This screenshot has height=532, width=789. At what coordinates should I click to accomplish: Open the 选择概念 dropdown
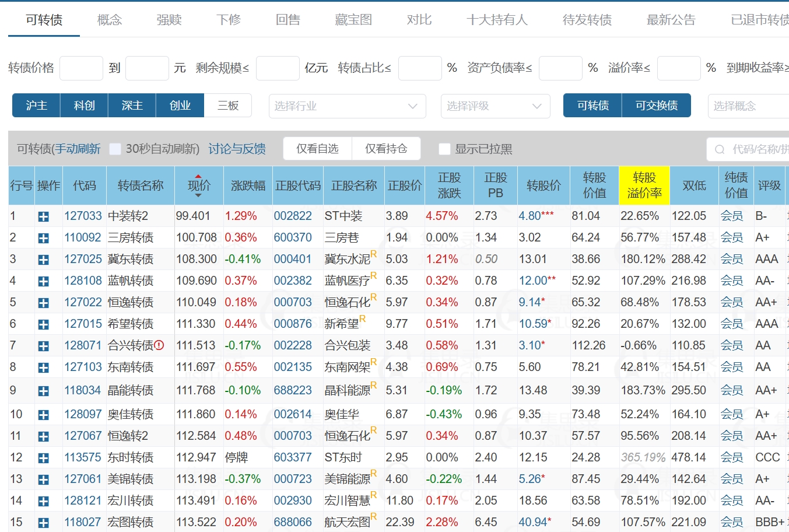[x=748, y=106]
